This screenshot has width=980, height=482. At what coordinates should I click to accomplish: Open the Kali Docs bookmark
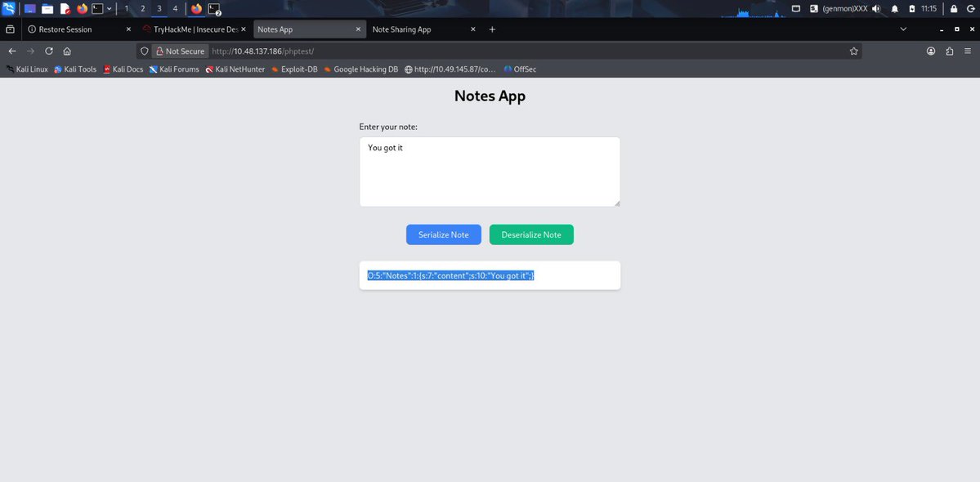[123, 69]
